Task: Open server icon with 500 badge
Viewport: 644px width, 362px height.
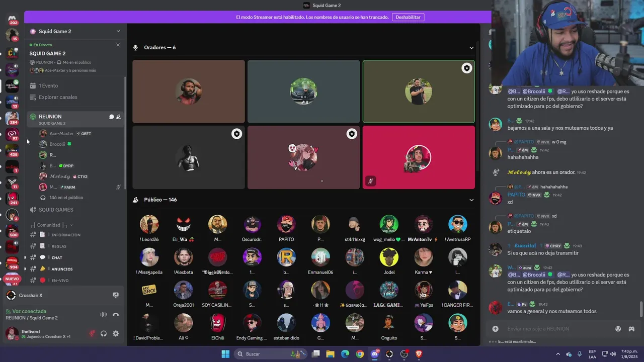Action: (12, 231)
